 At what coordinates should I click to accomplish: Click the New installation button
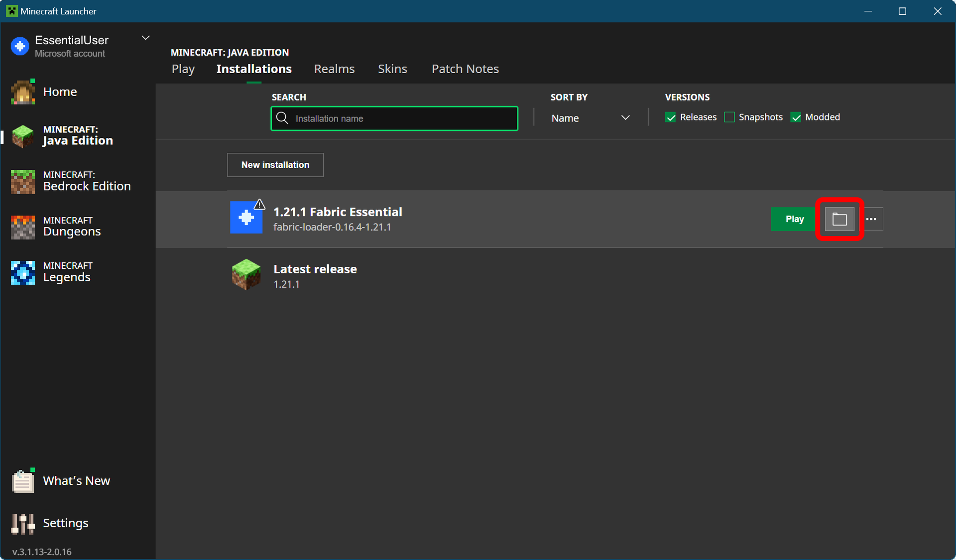(x=275, y=165)
